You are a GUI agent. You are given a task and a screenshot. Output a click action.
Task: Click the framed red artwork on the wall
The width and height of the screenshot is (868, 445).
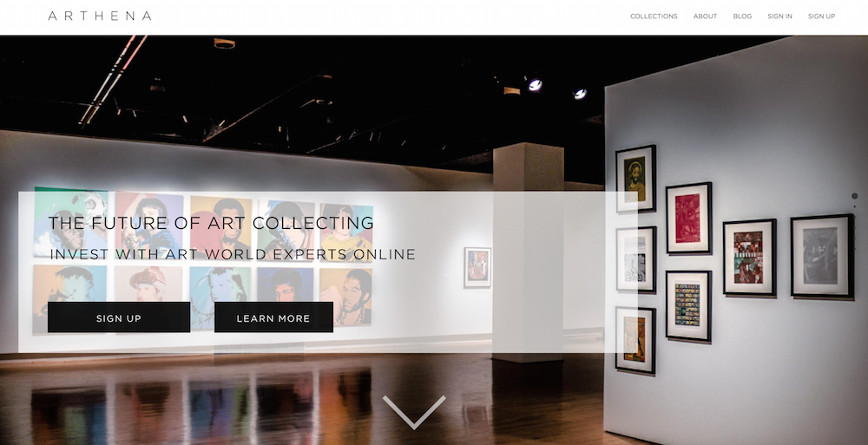click(x=688, y=218)
